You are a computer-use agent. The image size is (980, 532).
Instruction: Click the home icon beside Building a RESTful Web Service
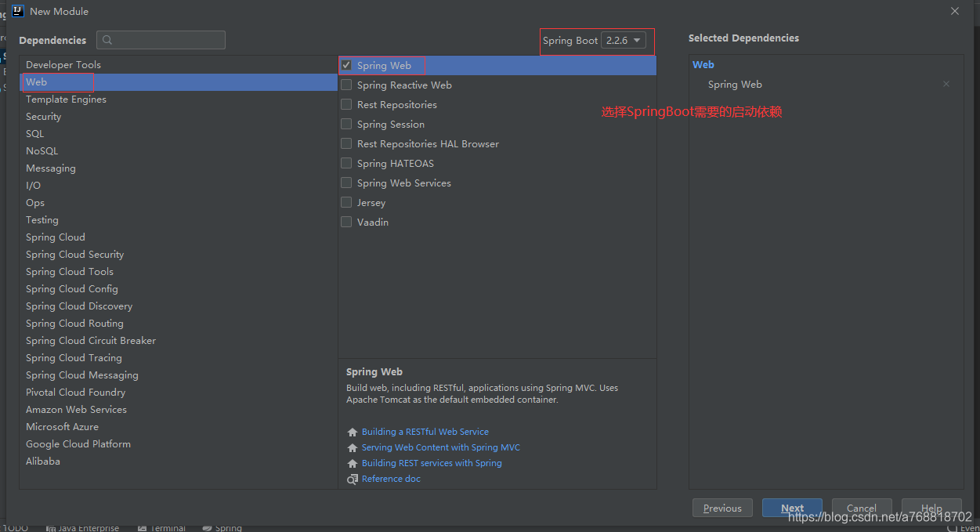[x=353, y=432]
